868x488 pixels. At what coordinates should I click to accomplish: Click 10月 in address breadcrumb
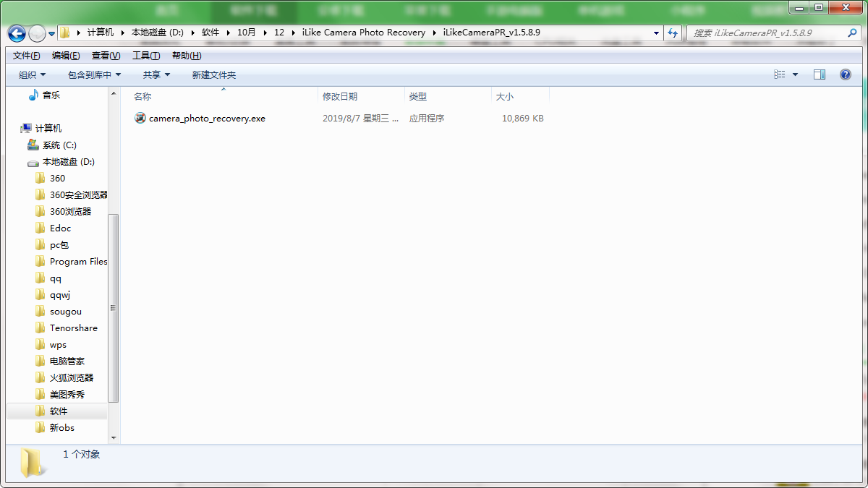click(x=247, y=33)
